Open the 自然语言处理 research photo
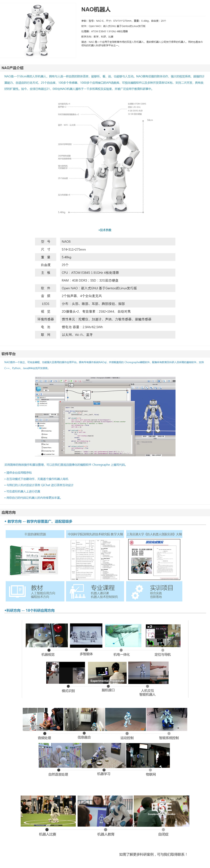210x868 pixels. [60, 755]
